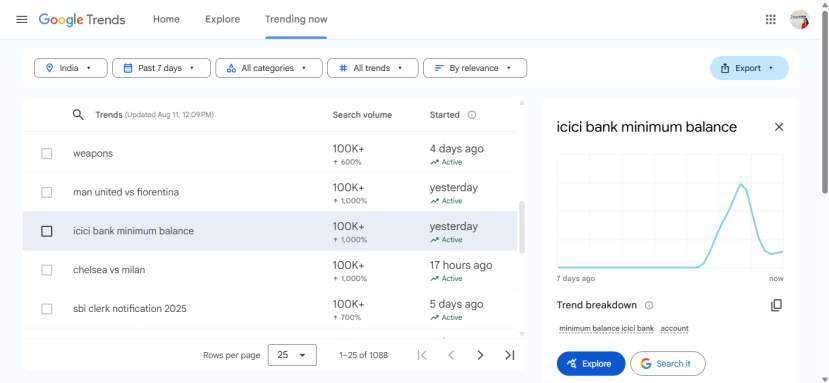Open the minimum balance icici bank query chip
This screenshot has height=383, width=829.
coord(606,329)
